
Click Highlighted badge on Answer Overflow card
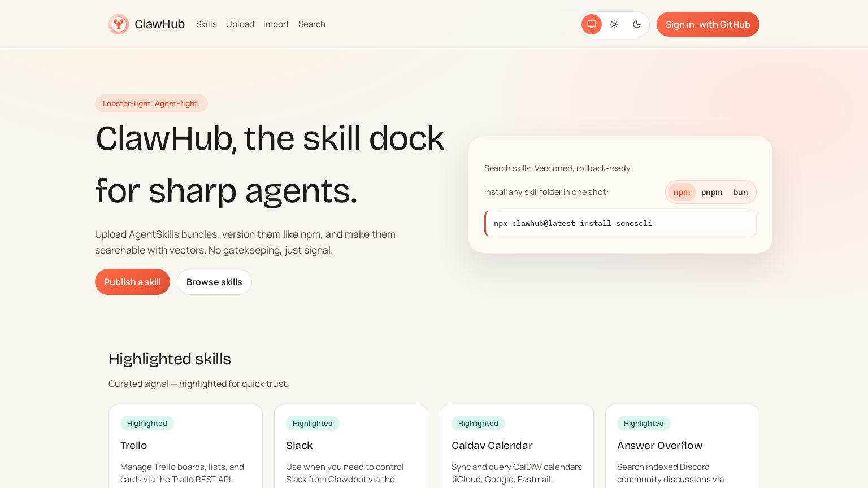(644, 423)
